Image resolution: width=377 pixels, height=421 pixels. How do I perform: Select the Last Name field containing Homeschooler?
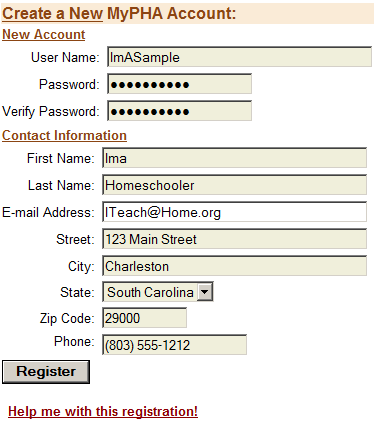(x=234, y=185)
